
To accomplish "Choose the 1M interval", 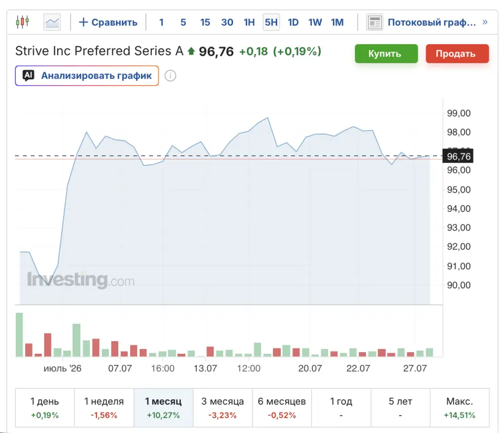I will point(337,22).
